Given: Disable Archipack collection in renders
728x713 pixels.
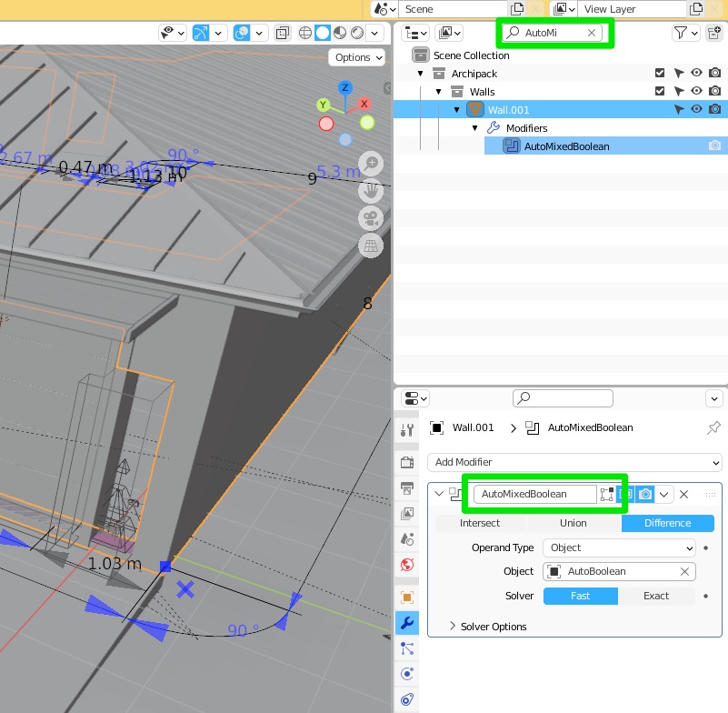Looking at the screenshot, I should pyautogui.click(x=715, y=73).
